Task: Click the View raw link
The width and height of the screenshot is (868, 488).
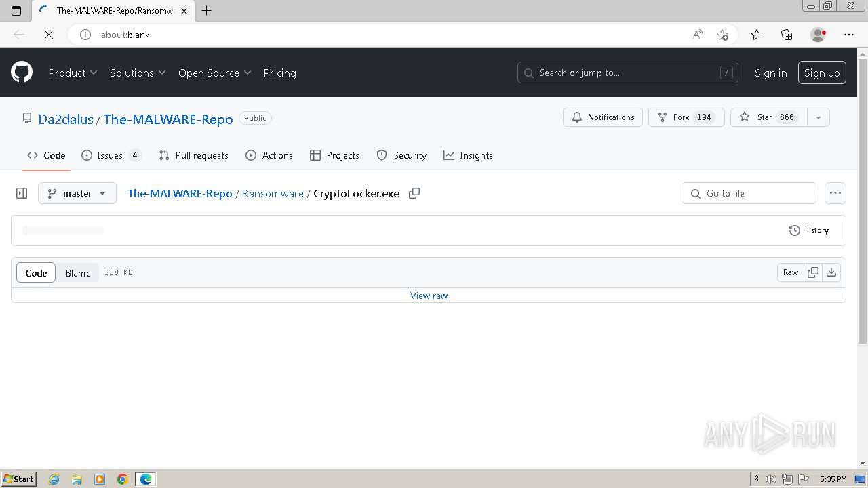Action: point(429,296)
